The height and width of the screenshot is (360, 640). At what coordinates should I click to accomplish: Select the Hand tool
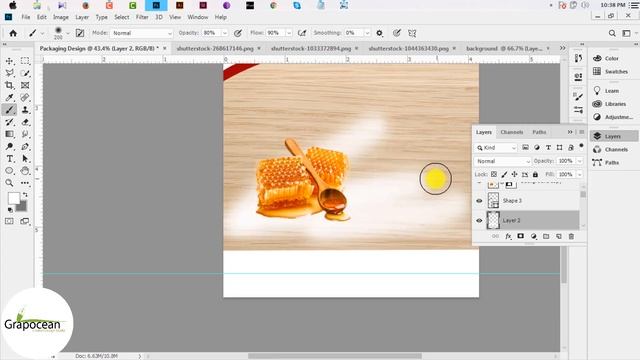click(25, 171)
